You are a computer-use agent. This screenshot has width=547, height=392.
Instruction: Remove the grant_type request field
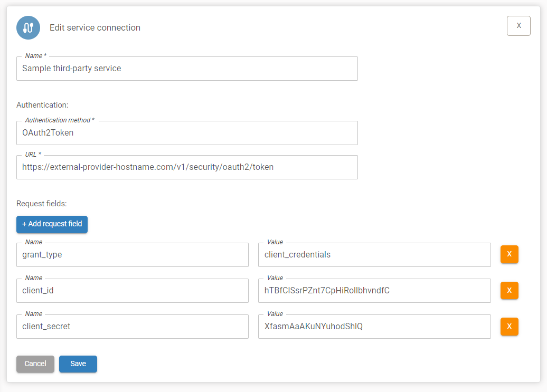point(509,254)
